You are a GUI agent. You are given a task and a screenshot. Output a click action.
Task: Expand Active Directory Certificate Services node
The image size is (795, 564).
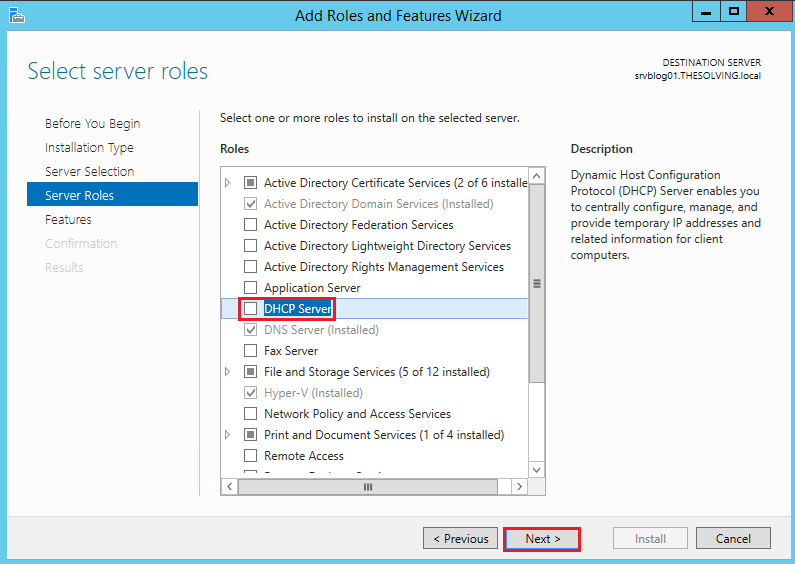point(228,183)
